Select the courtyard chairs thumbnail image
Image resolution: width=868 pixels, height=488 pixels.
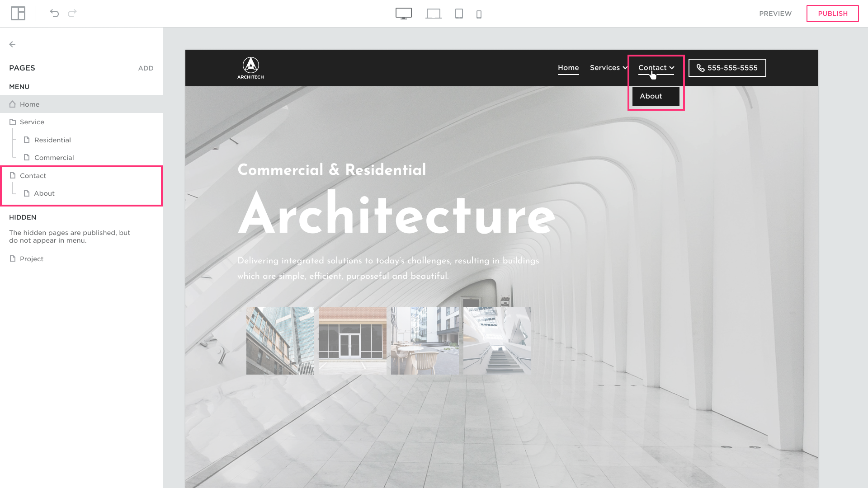coord(425,341)
